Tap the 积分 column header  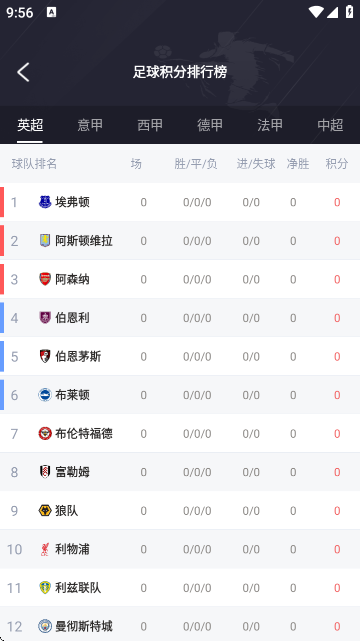click(337, 164)
